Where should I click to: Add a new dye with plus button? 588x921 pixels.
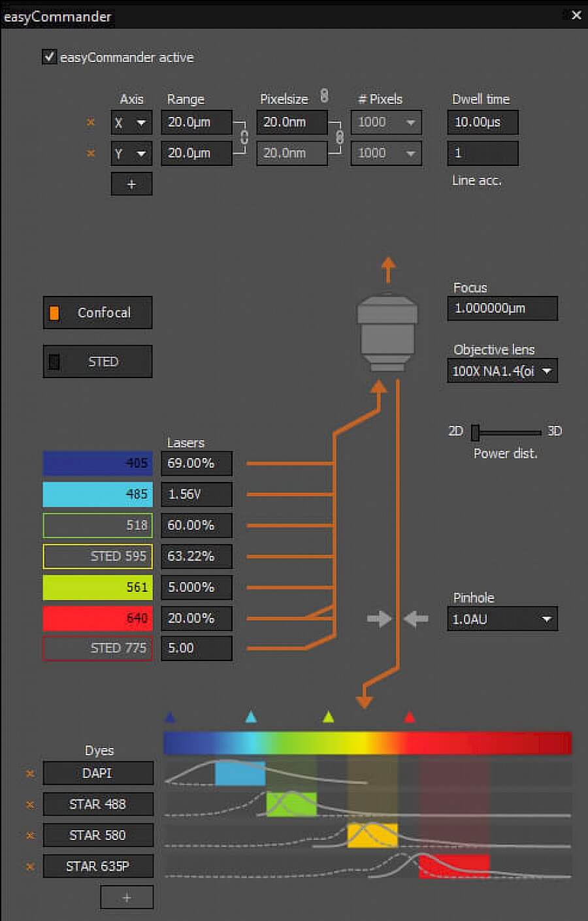point(127,897)
